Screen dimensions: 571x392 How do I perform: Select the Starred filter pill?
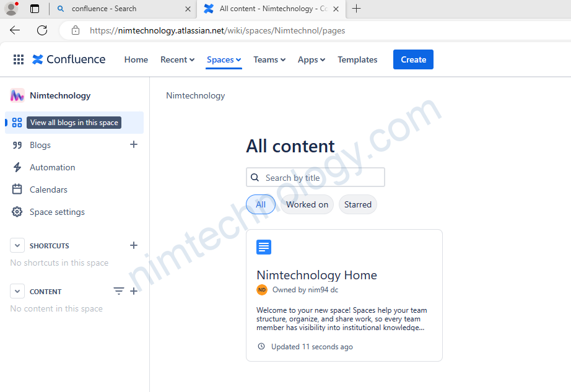coord(357,204)
